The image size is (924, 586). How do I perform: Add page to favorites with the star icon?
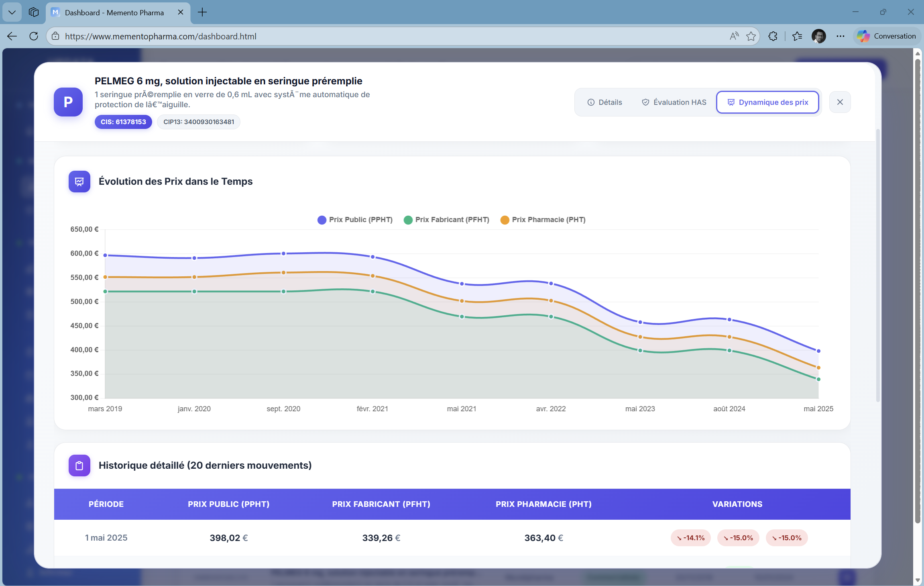click(x=751, y=36)
